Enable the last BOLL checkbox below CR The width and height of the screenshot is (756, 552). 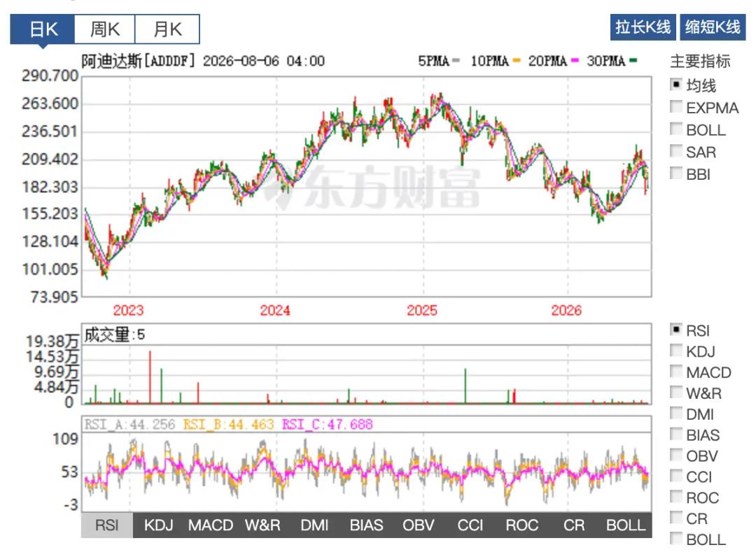[x=676, y=539]
